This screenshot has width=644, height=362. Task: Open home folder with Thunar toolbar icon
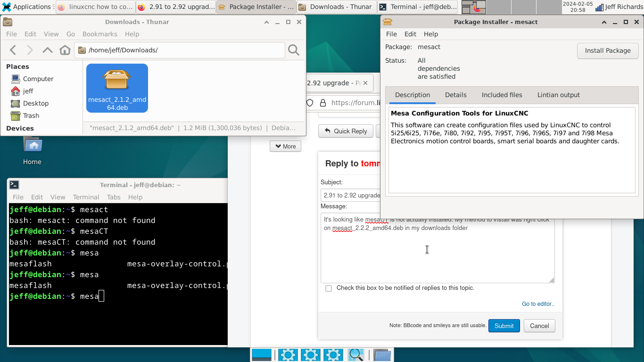click(65, 50)
